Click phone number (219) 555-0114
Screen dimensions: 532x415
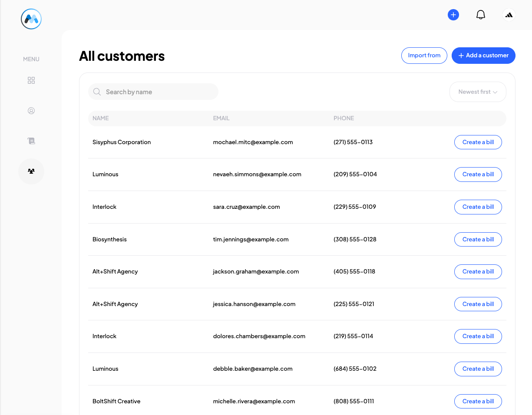[354, 336]
